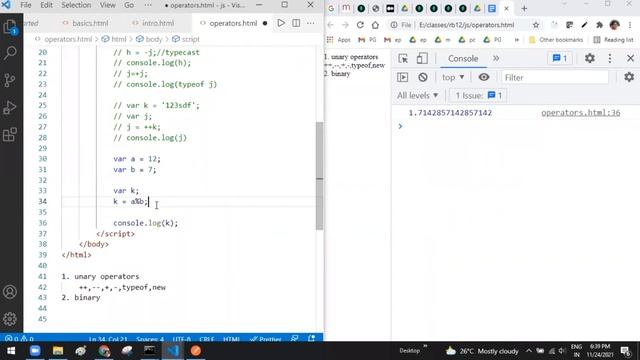Open the issues counter badge in DevTools
The width and height of the screenshot is (640, 360).
[559, 58]
